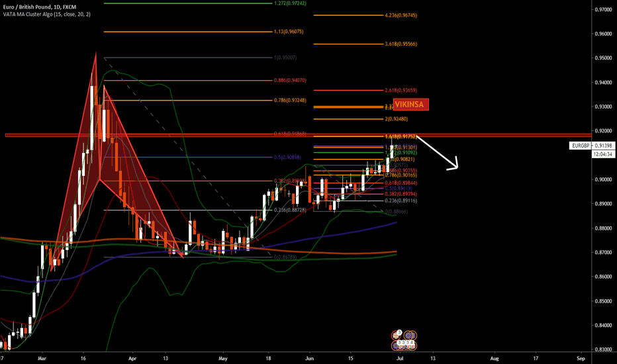Select the 1.618(0.91752) extension label
This screenshot has width=617, height=364.
[x=401, y=136]
